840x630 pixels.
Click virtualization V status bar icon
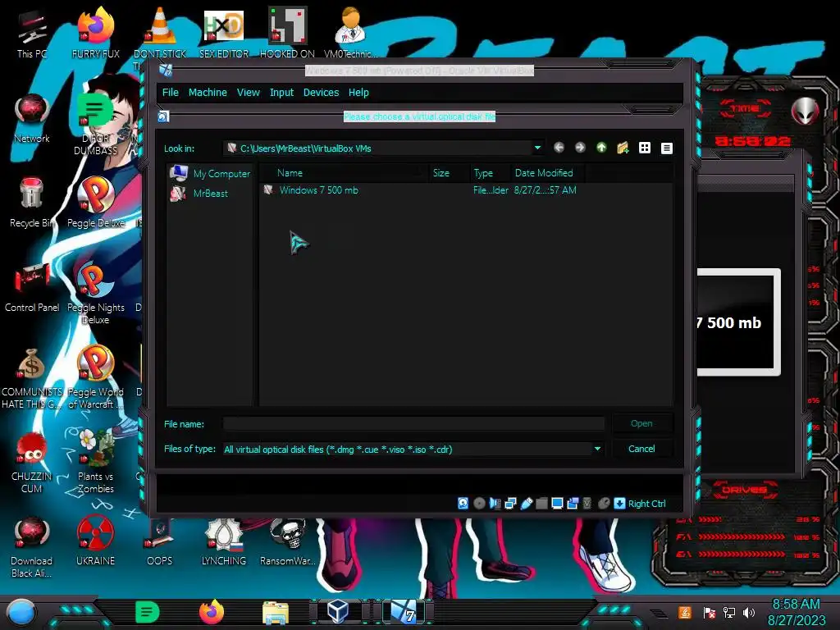point(587,503)
